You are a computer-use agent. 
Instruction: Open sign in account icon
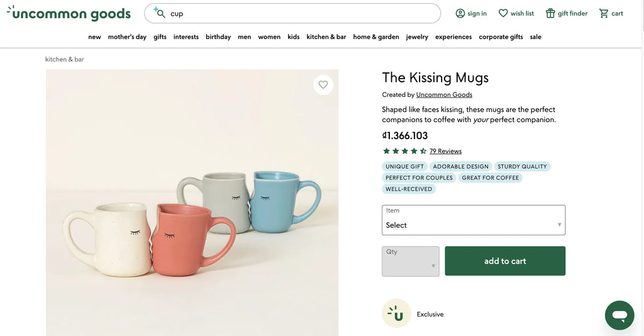[460, 13]
